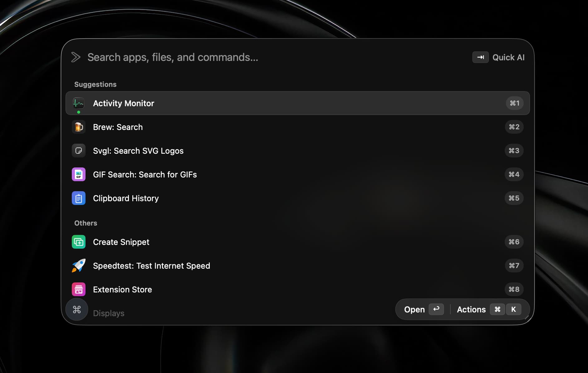This screenshot has height=373, width=588.
Task: Click the Tab key icon beside Quick AI
Action: (x=480, y=57)
